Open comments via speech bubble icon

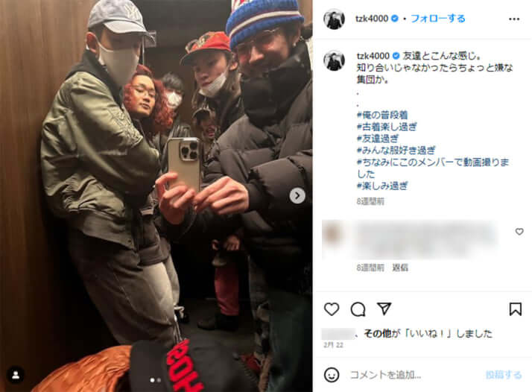point(358,309)
